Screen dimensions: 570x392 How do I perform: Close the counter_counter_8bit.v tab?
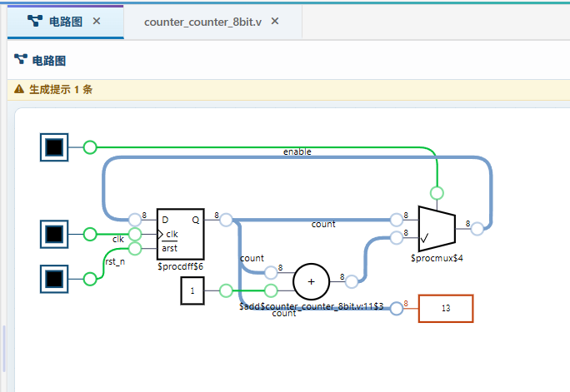[275, 22]
